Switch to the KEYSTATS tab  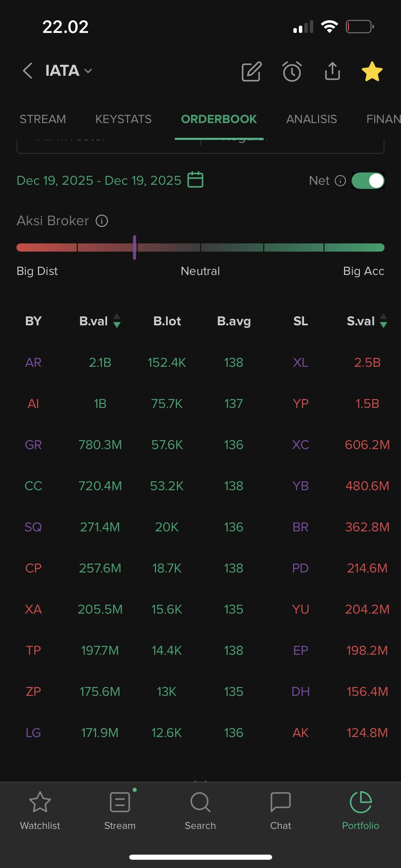(123, 119)
